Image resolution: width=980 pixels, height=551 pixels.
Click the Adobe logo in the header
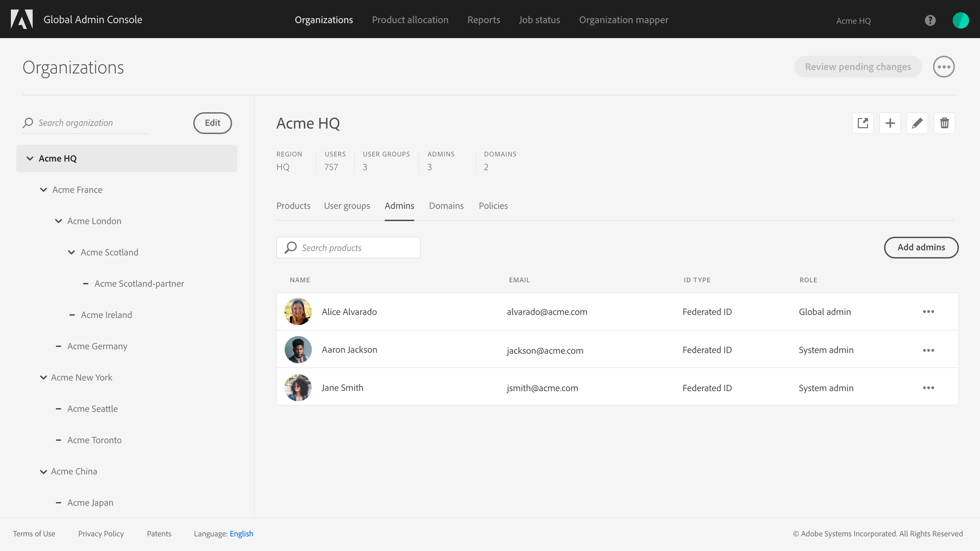pos(22,19)
